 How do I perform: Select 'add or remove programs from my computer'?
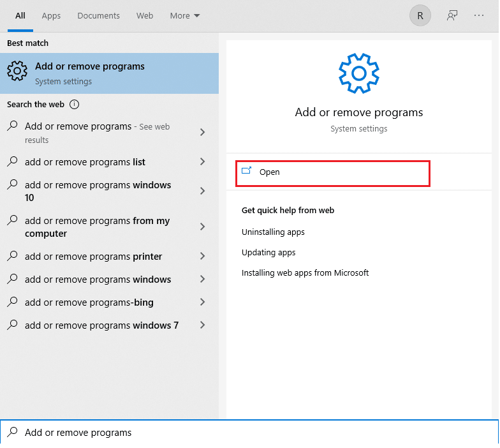tap(97, 227)
